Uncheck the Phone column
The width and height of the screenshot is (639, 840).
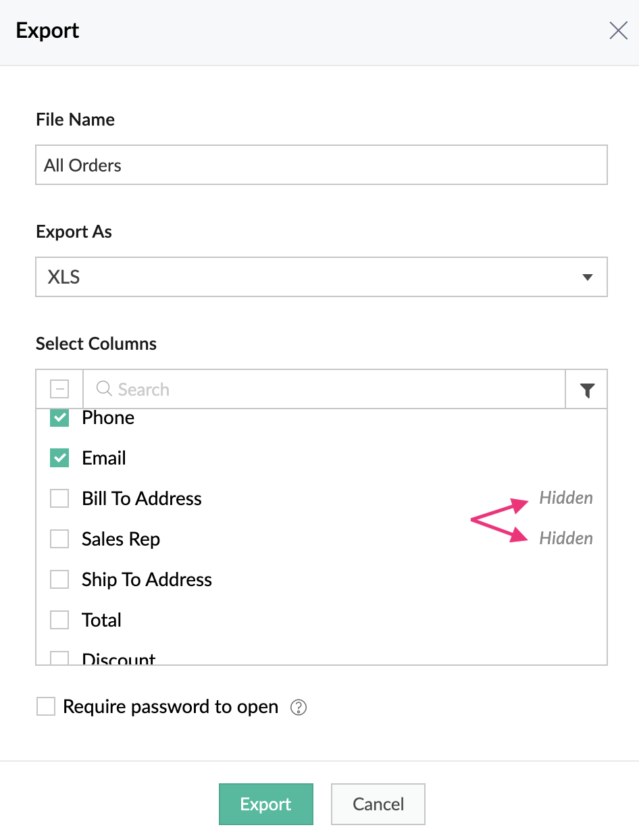[59, 418]
